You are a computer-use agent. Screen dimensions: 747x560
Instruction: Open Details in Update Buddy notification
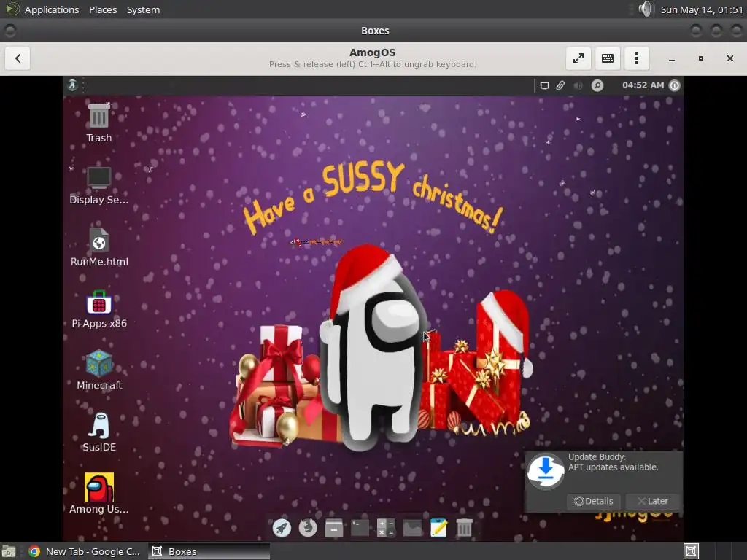click(594, 501)
